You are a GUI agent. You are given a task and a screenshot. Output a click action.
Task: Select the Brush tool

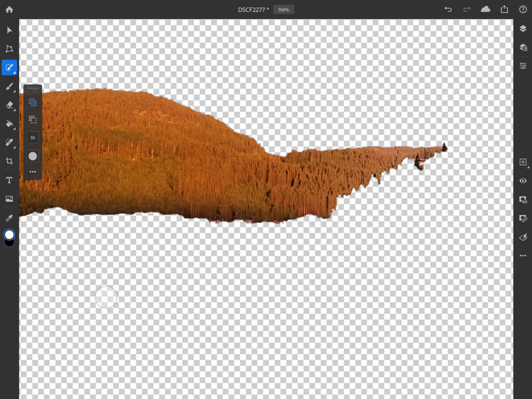pos(9,86)
